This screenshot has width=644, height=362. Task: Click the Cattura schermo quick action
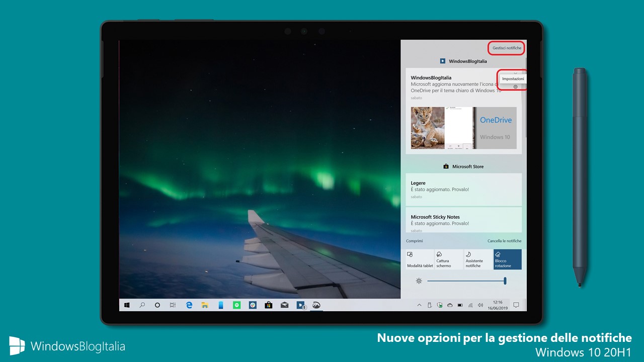pos(449,259)
